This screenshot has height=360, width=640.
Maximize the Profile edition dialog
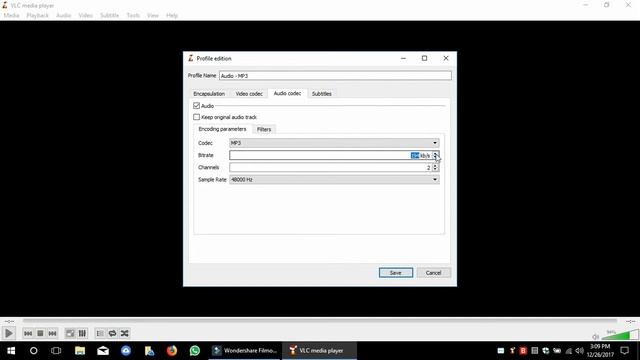[424, 58]
